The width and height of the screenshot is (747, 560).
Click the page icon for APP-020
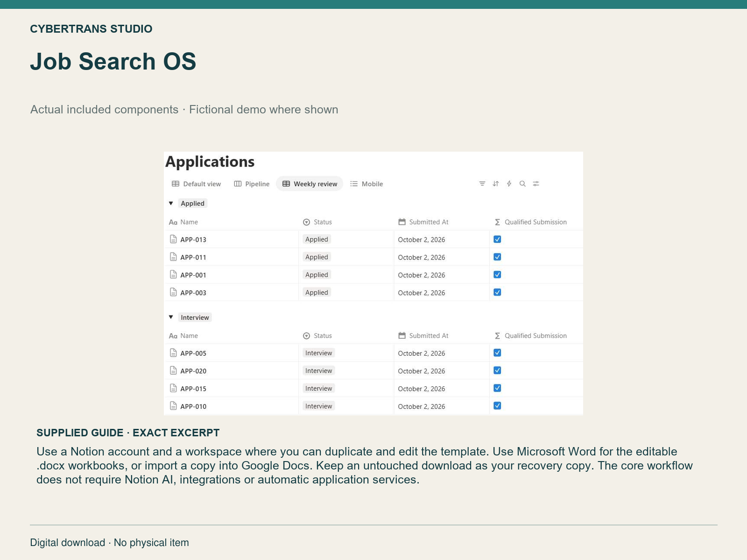click(x=173, y=371)
